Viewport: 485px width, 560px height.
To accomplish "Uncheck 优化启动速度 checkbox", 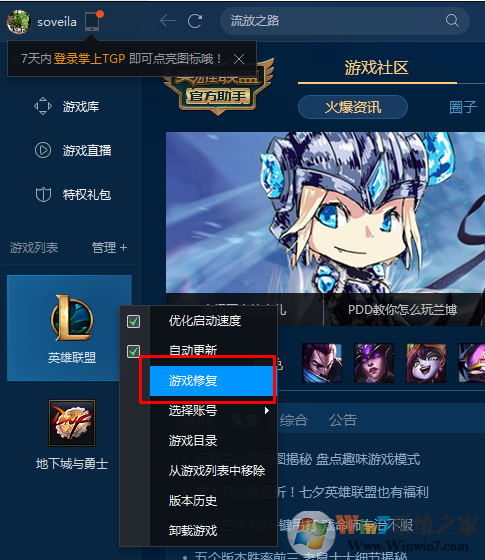I will [134, 321].
